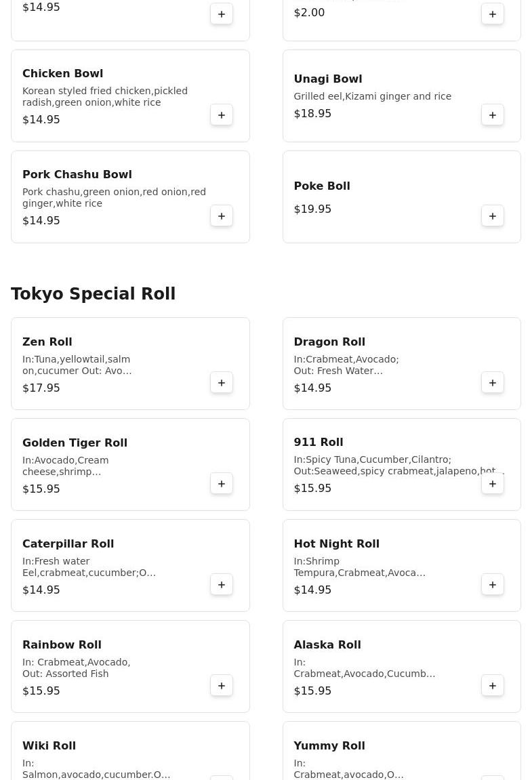Tap plus button for Hot Night Roll
532x780 pixels.
pos(493,585)
